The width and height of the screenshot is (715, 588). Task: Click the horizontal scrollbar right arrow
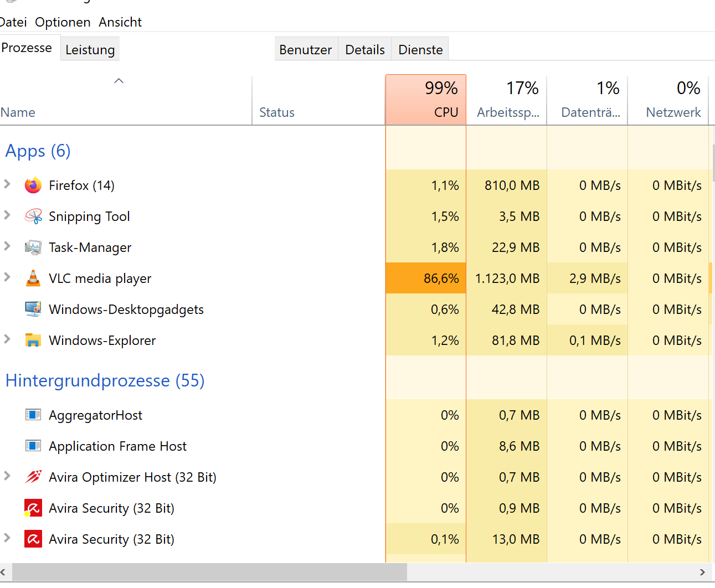[702, 572]
